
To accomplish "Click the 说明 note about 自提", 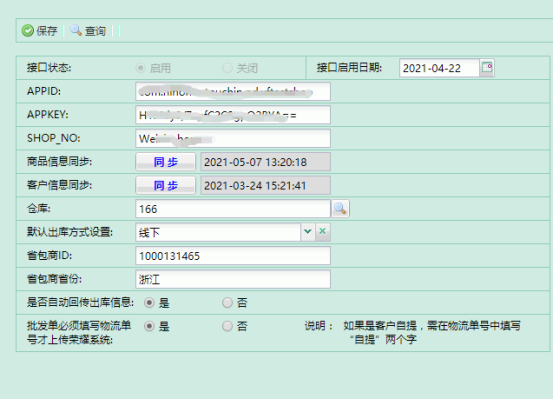I will coord(412,332).
